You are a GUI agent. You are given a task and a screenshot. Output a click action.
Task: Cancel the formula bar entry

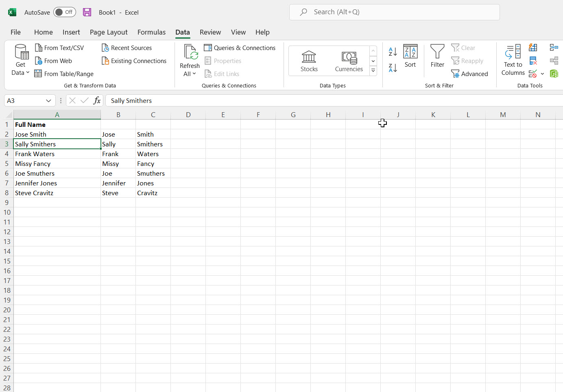click(72, 100)
